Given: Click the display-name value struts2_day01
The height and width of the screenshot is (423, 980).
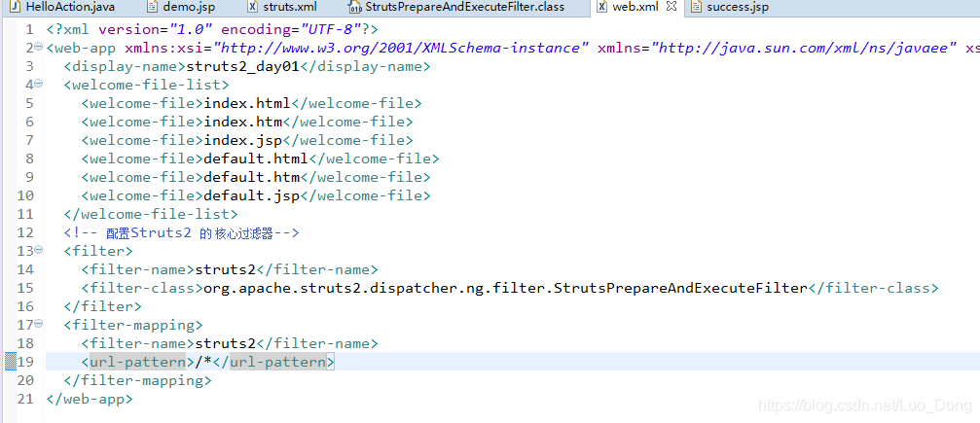Looking at the screenshot, I should [x=244, y=66].
